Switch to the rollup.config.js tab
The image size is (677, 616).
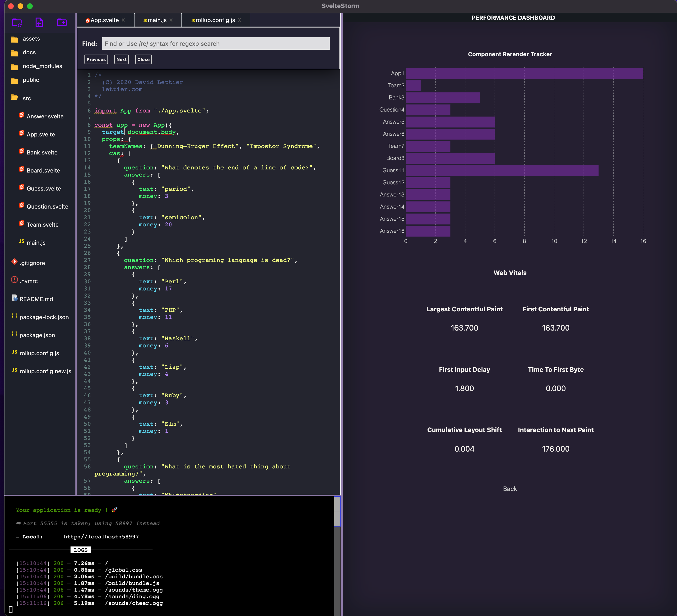coord(215,20)
